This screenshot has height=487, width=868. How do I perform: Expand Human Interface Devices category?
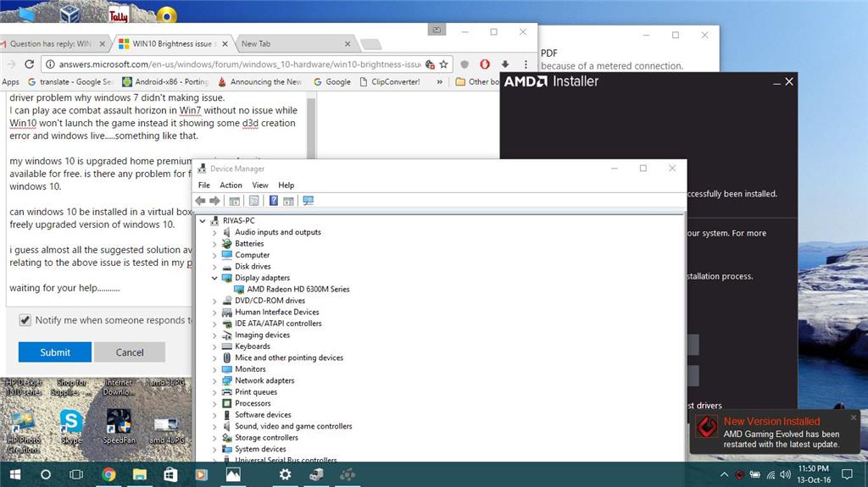point(214,313)
